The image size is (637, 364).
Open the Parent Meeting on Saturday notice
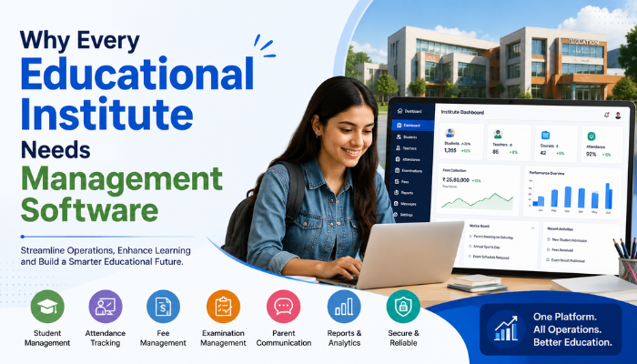point(491,237)
